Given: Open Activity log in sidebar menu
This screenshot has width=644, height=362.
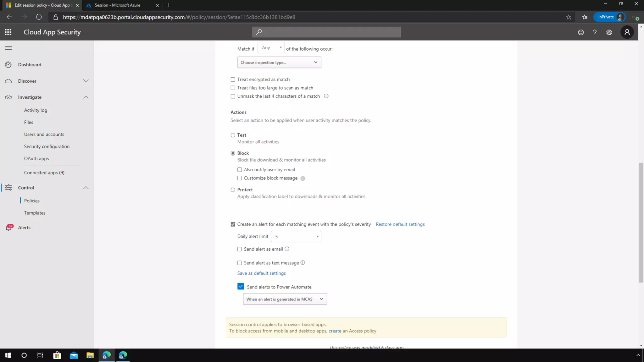Looking at the screenshot, I should 36,110.
